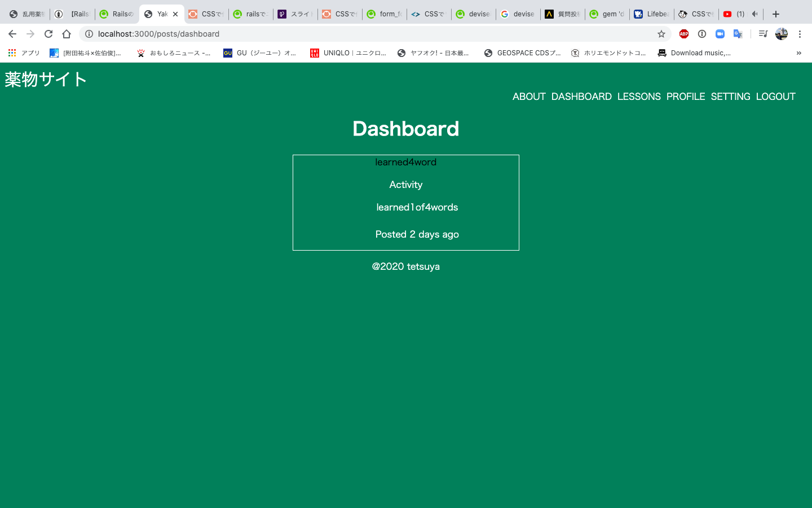
Task: Open Chrome three-dot menu
Action: coord(800,34)
